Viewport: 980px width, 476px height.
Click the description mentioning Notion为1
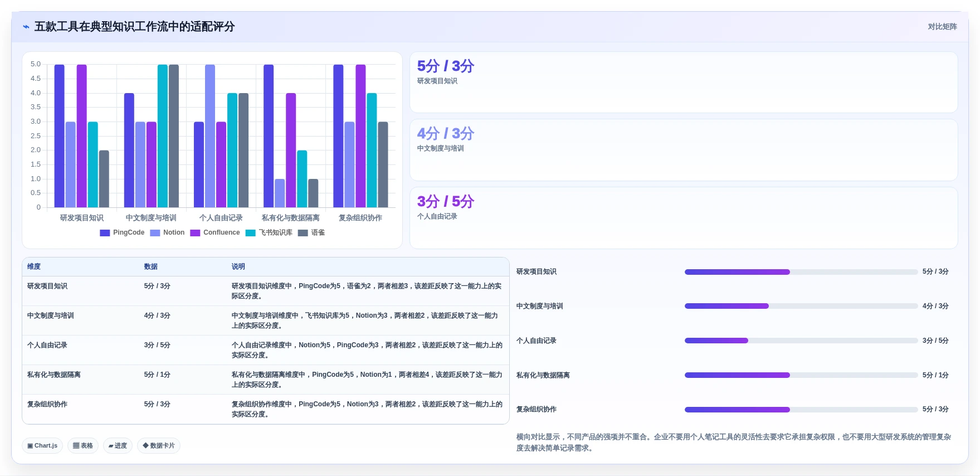click(x=367, y=380)
